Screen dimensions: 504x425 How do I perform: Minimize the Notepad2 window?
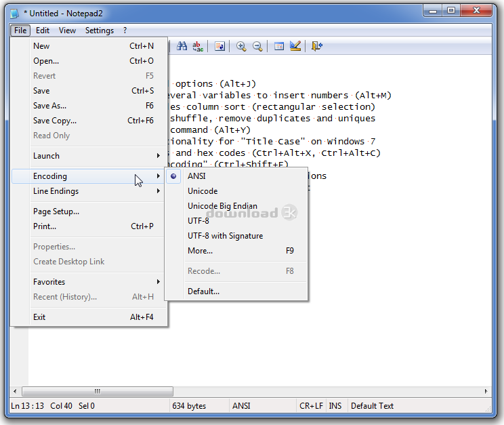point(433,11)
